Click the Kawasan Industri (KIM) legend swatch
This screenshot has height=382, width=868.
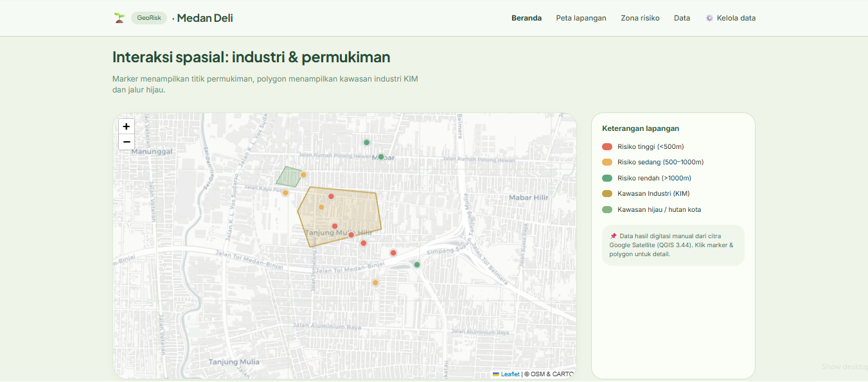click(607, 194)
